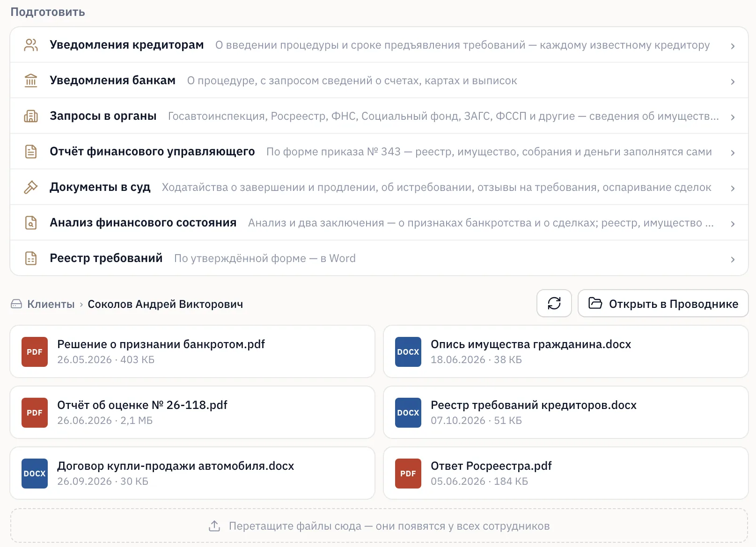756x547 pixels.
Task: Click PDF icon of Ответ Росреестра
Action: click(408, 474)
